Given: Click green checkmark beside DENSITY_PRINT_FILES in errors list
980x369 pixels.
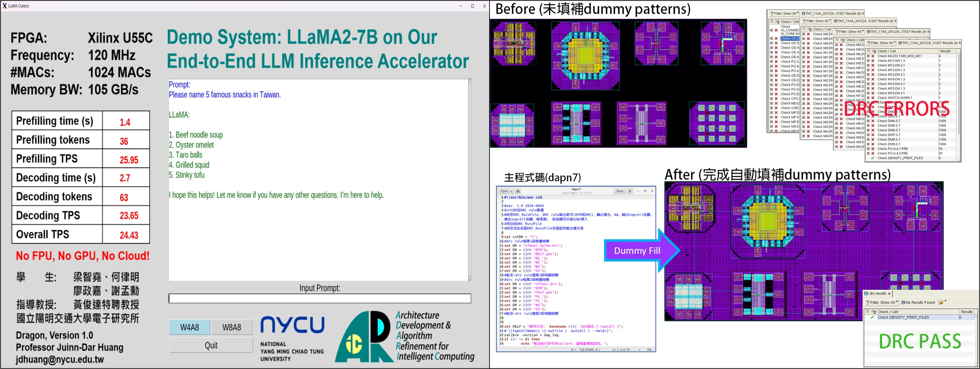Looking at the screenshot, I should (x=873, y=158).
